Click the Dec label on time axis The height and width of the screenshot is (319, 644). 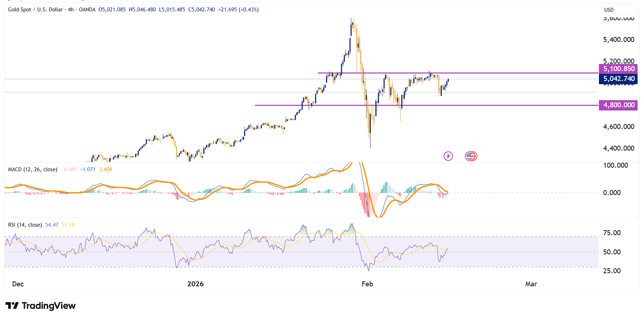click(18, 284)
